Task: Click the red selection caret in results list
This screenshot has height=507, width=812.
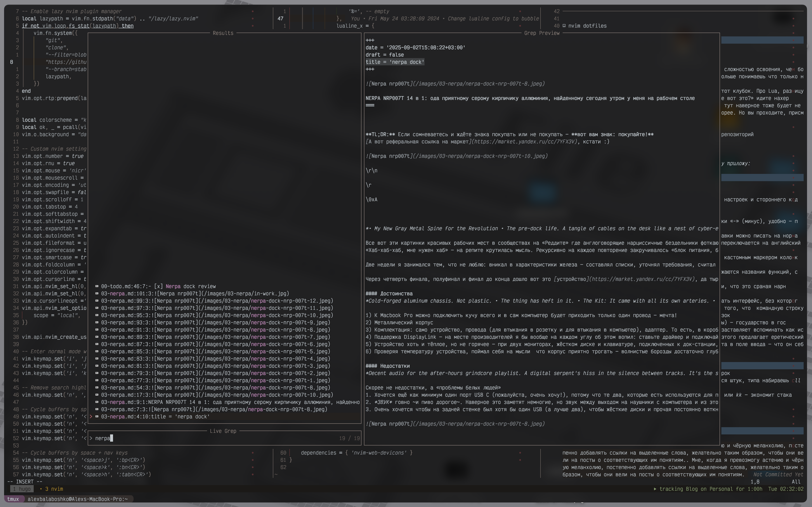Action: [91, 417]
